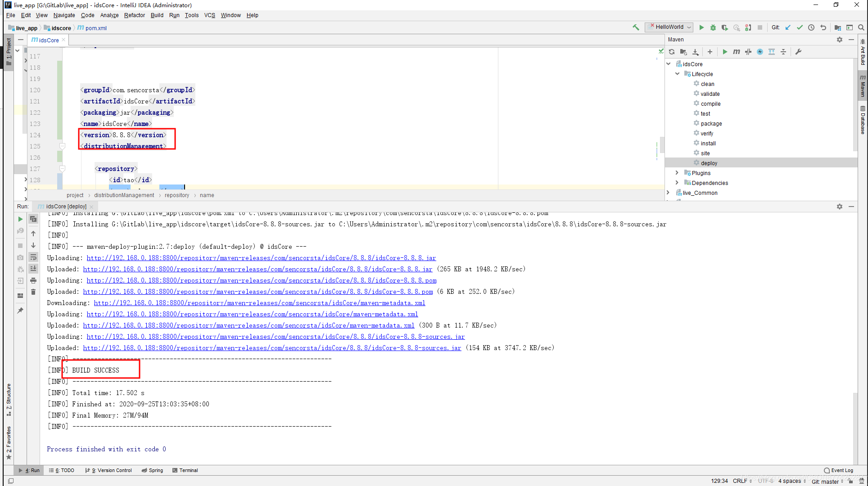Open Search Everywhere magnifier icon
The image size is (868, 486).
click(x=861, y=27)
